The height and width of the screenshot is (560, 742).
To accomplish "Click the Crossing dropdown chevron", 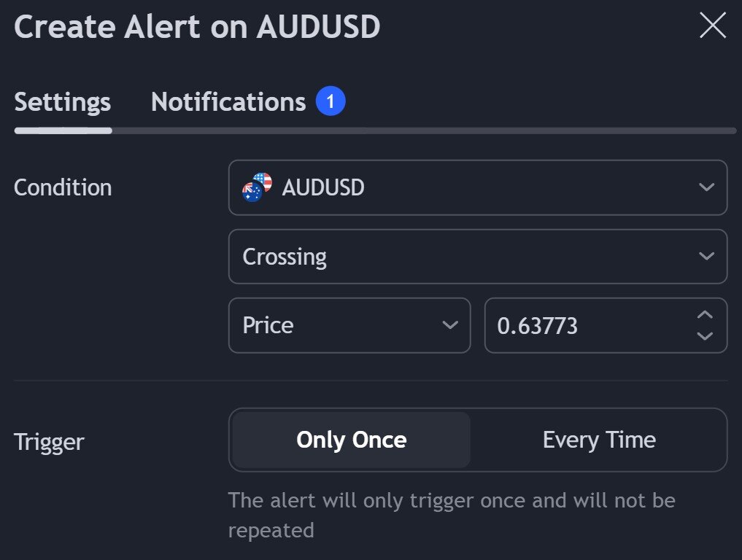I will pyautogui.click(x=706, y=256).
